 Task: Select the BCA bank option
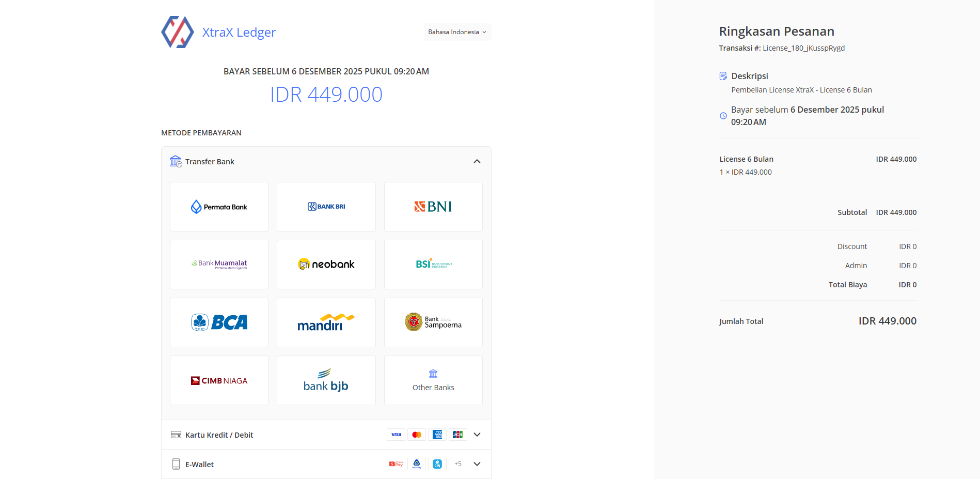pos(219,322)
